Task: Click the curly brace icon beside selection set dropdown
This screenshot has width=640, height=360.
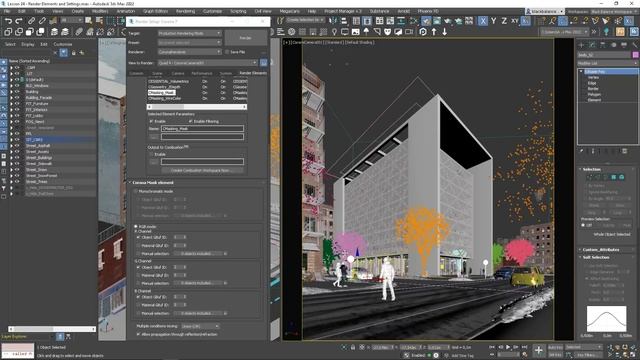Action: click(280, 20)
